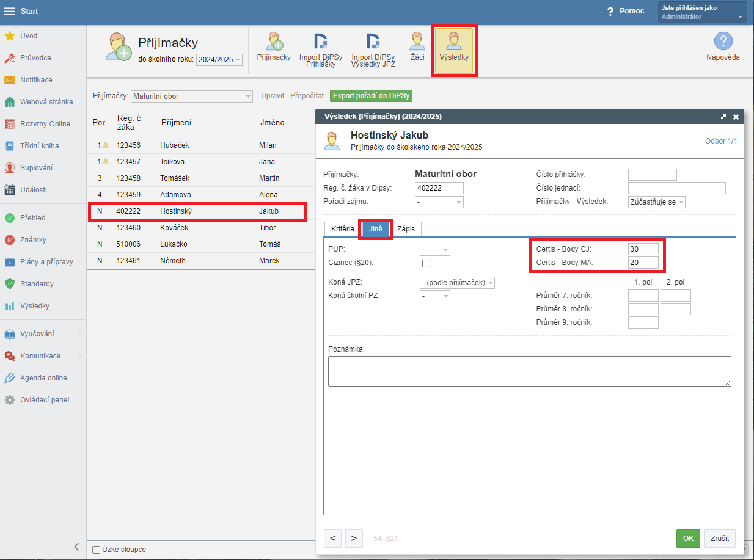Open the Suplování icon
The height and width of the screenshot is (560, 754).
pyautogui.click(x=10, y=168)
